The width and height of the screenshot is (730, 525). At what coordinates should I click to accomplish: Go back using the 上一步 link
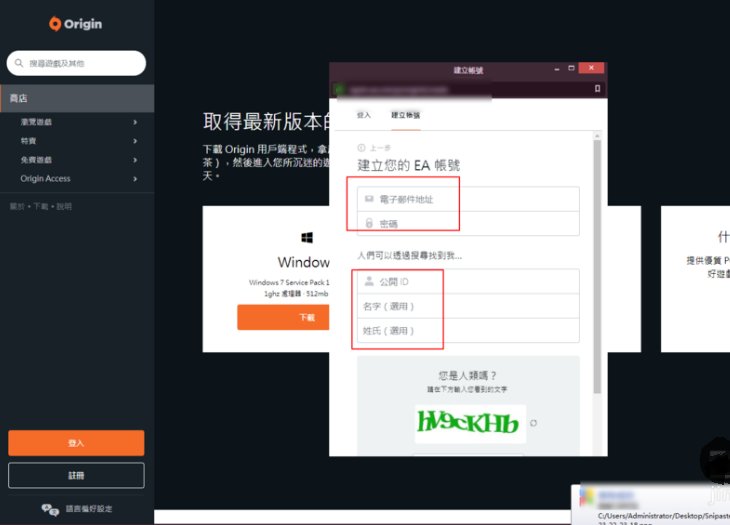click(380, 148)
